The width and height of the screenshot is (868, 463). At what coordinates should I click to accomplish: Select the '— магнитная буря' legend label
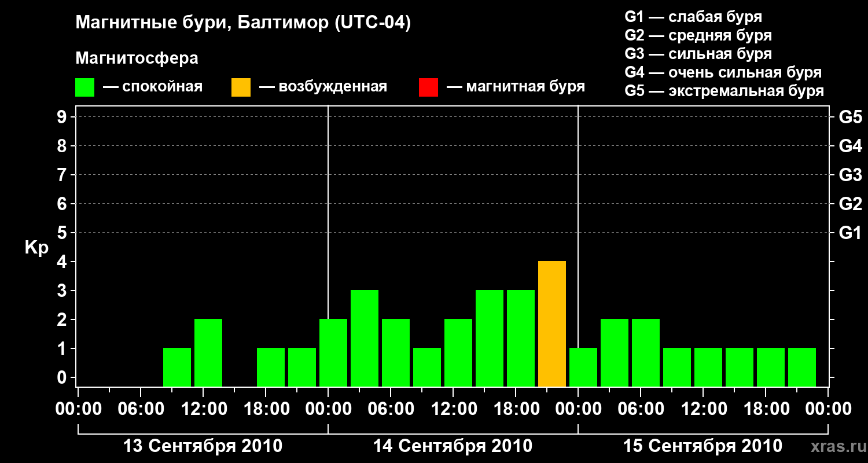516,87
